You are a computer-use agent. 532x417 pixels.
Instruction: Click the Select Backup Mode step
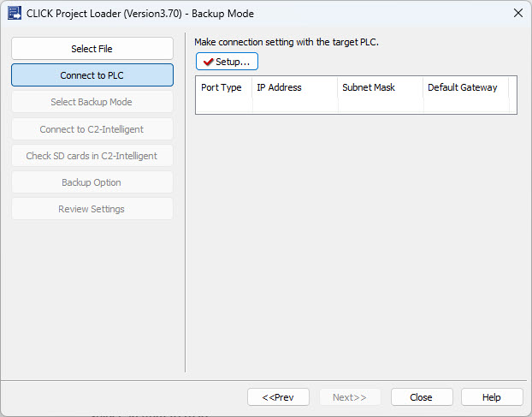tap(92, 102)
